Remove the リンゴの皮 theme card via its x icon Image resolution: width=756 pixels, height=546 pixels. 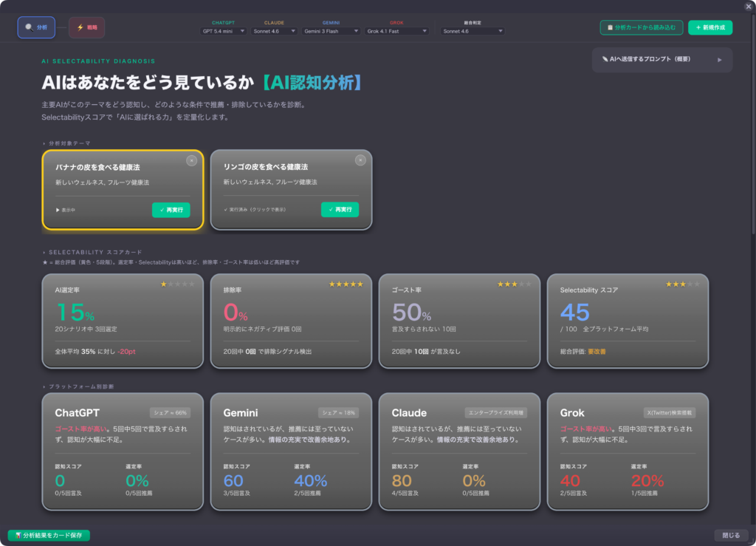point(360,160)
